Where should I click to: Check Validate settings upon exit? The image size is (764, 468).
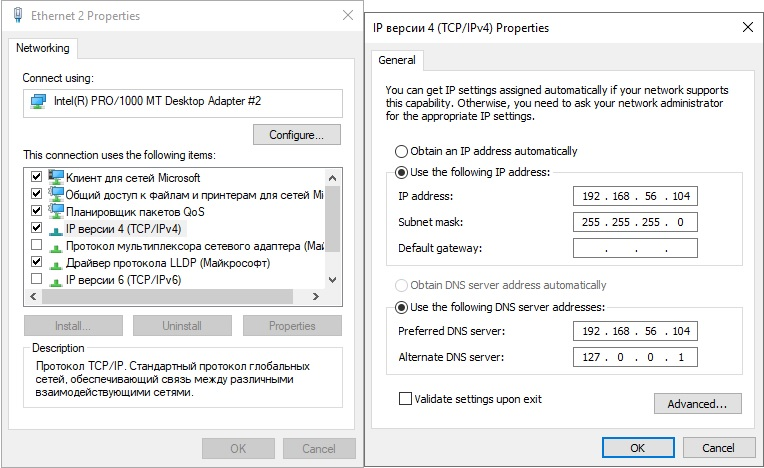(405, 399)
